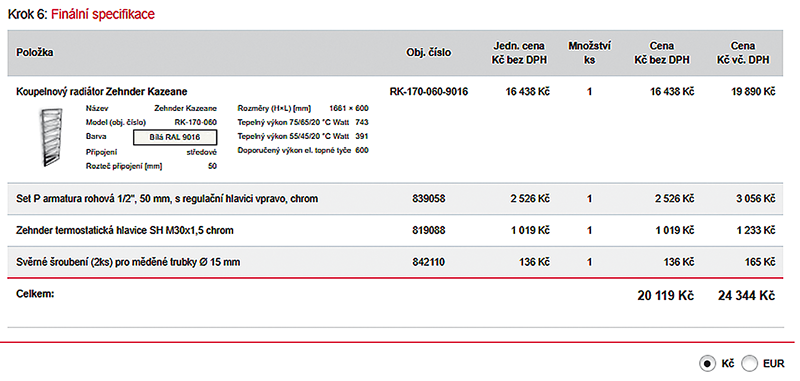Click the Jedn. cena Kč bez DPH header
The image size is (800, 381).
(x=519, y=53)
